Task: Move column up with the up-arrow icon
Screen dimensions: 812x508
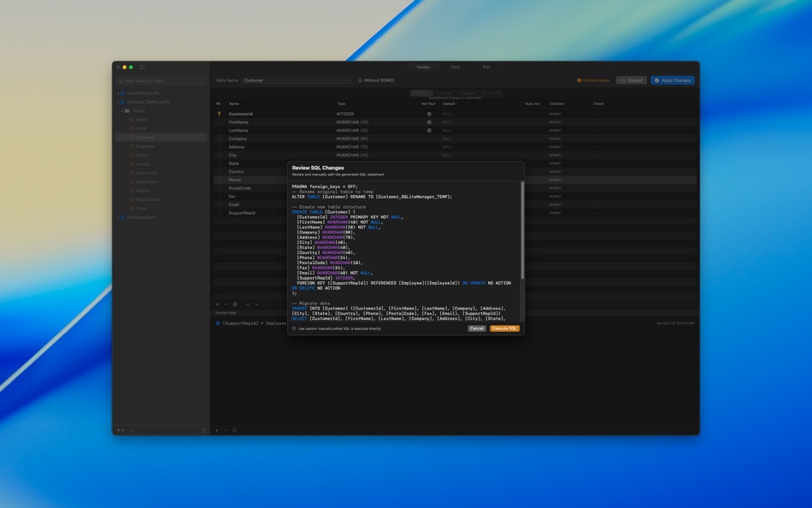Action: 248,304
